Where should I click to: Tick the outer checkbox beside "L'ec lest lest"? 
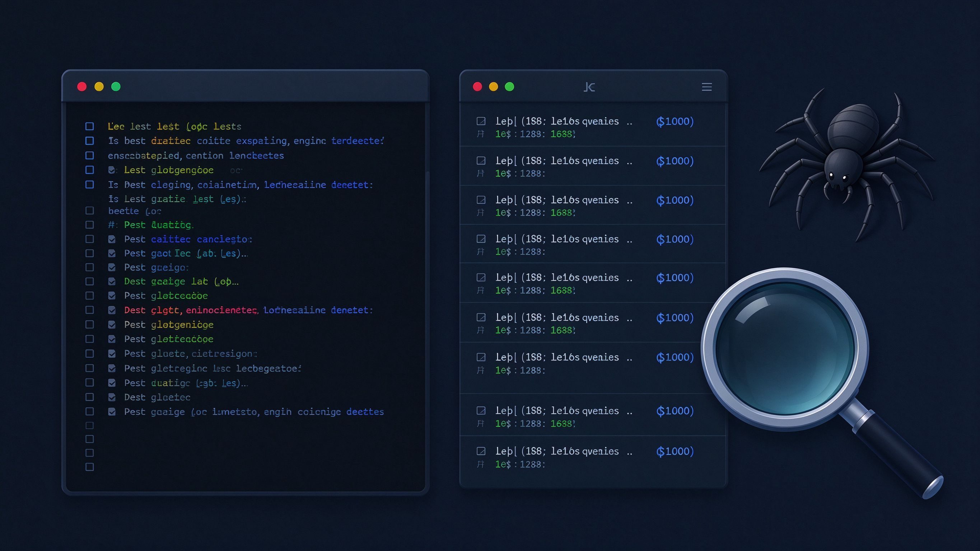pyautogui.click(x=89, y=126)
